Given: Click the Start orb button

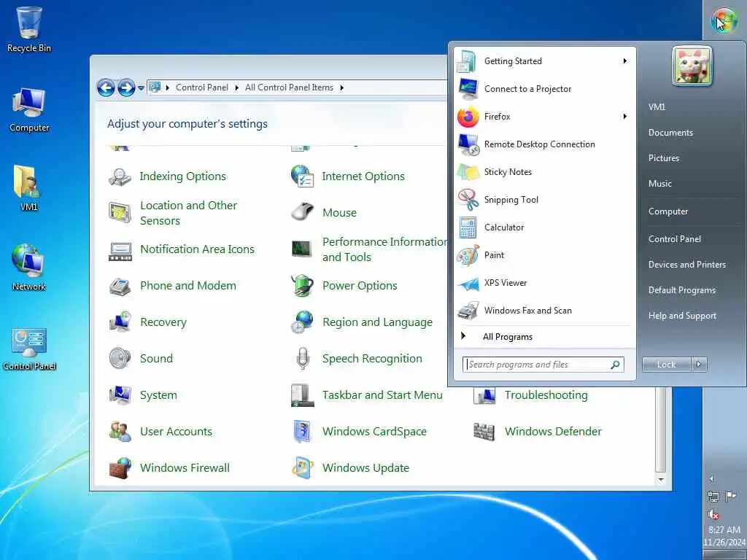Looking at the screenshot, I should [724, 20].
